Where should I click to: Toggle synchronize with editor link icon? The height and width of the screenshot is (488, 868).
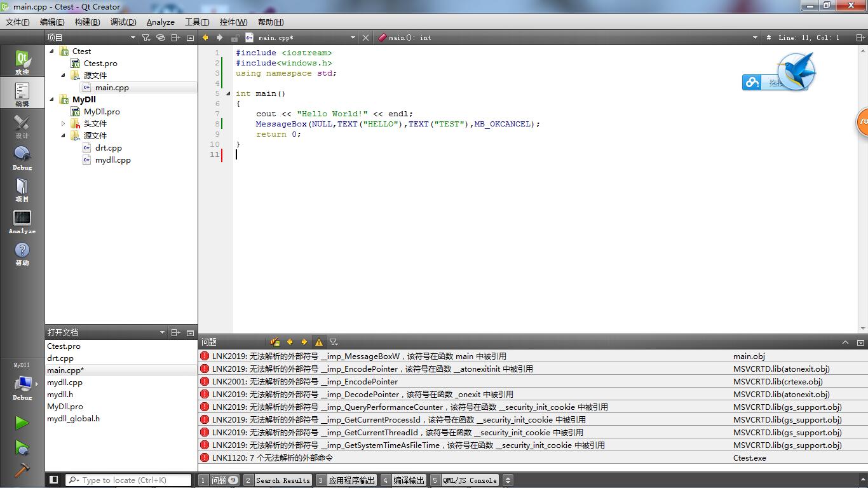coord(161,37)
